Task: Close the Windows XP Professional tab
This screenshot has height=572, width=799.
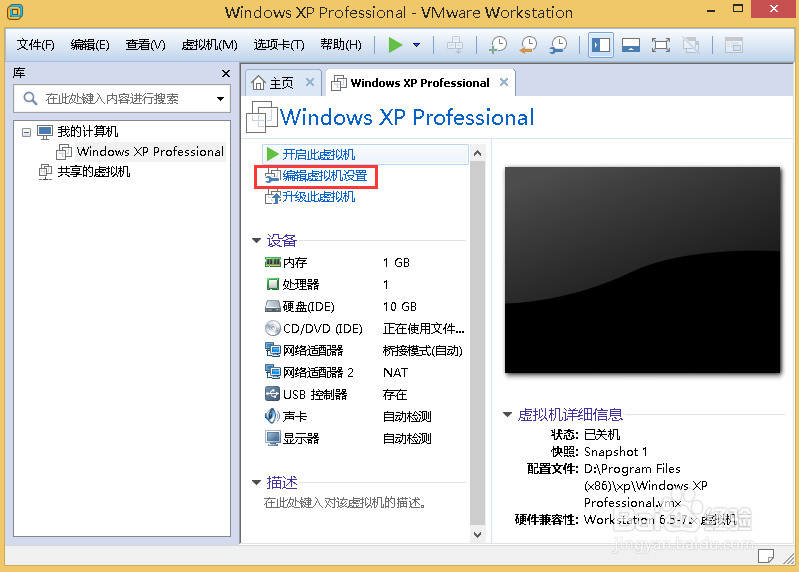Action: (x=504, y=82)
